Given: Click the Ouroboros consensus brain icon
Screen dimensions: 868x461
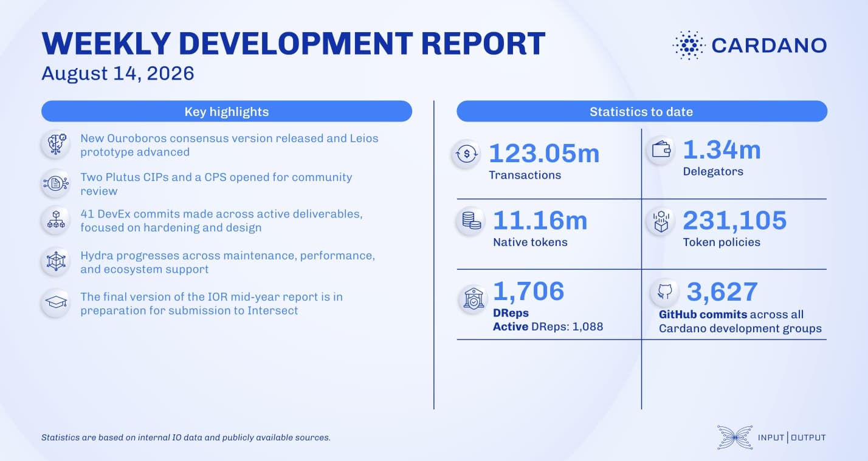Looking at the screenshot, I should [55, 145].
